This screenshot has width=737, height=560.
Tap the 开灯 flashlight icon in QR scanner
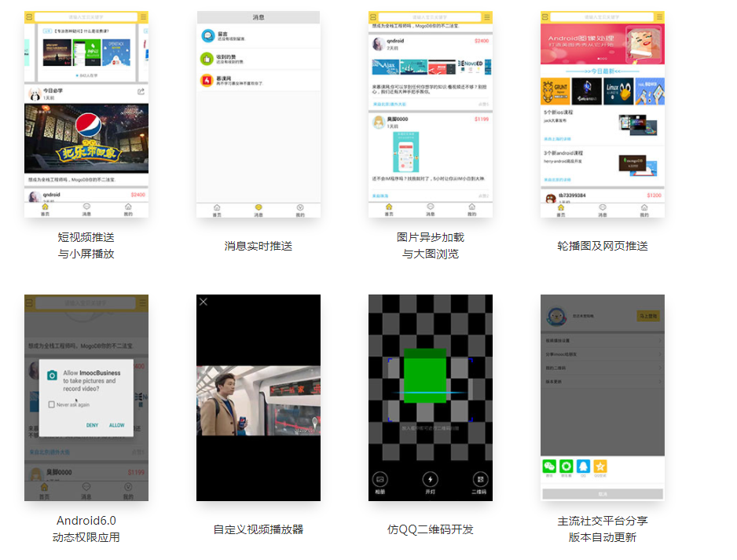coord(430,478)
